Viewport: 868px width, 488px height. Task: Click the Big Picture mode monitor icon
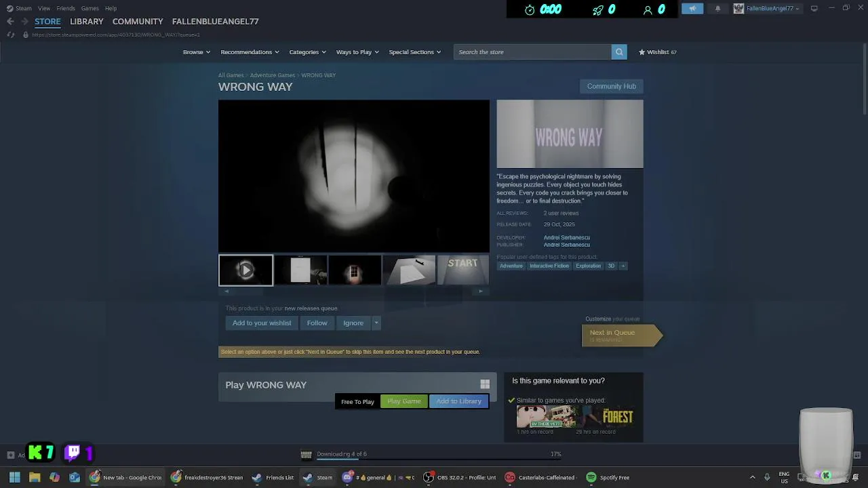tap(814, 8)
